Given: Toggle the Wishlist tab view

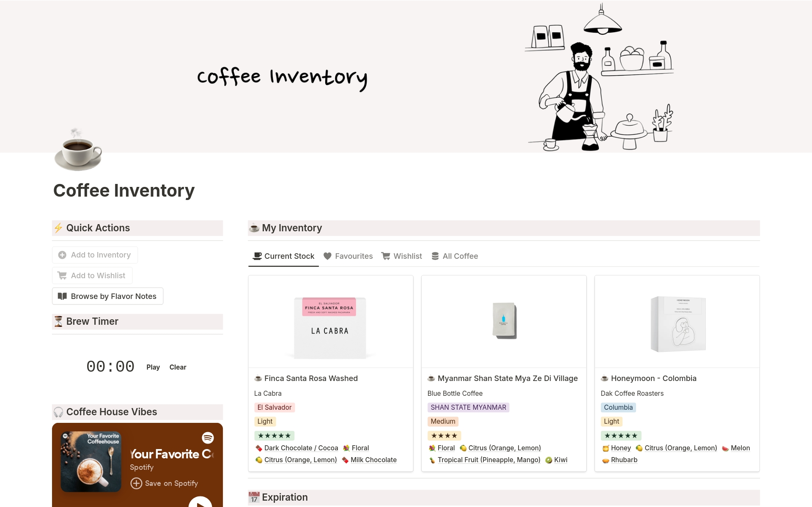Looking at the screenshot, I should [x=402, y=256].
